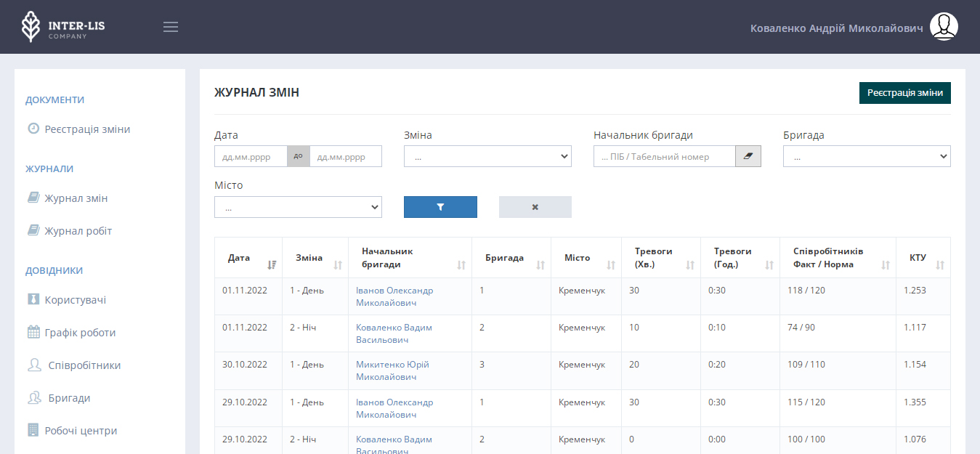Open Микитенко Юрій Миколайович link
This screenshot has height=454, width=980.
(392, 370)
